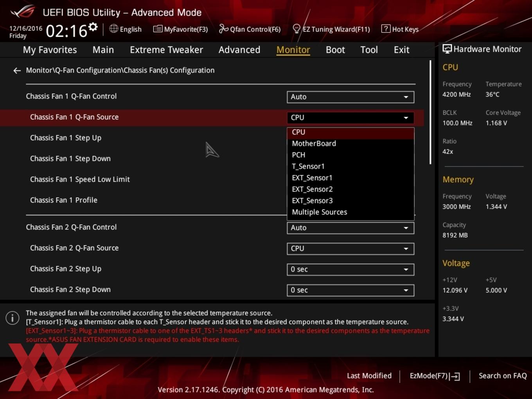Open Hot Keys question mark icon
The height and width of the screenshot is (399, 532).
click(x=386, y=29)
